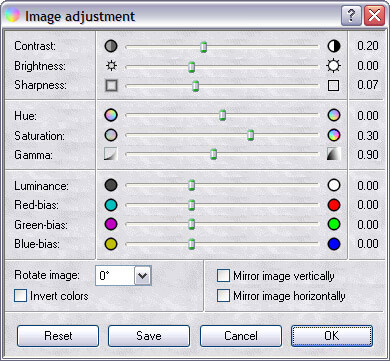
Task: Click the Luminance slider handle
Action: click(x=191, y=185)
